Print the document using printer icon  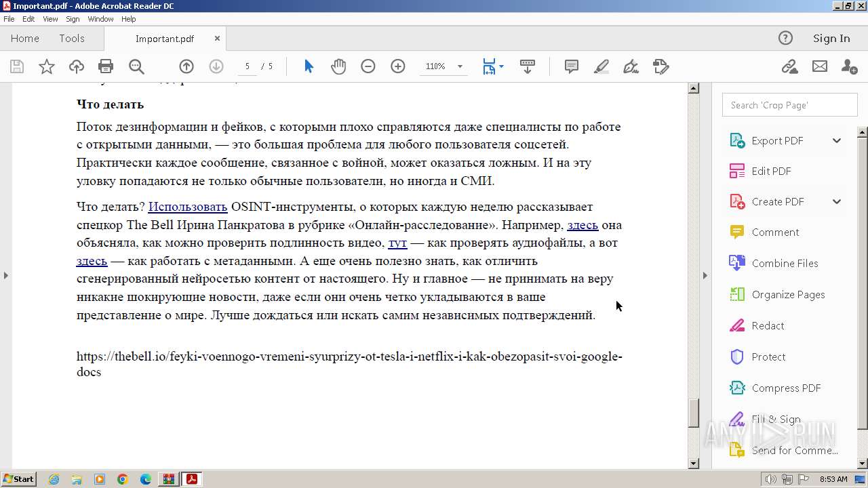pyautogui.click(x=106, y=66)
